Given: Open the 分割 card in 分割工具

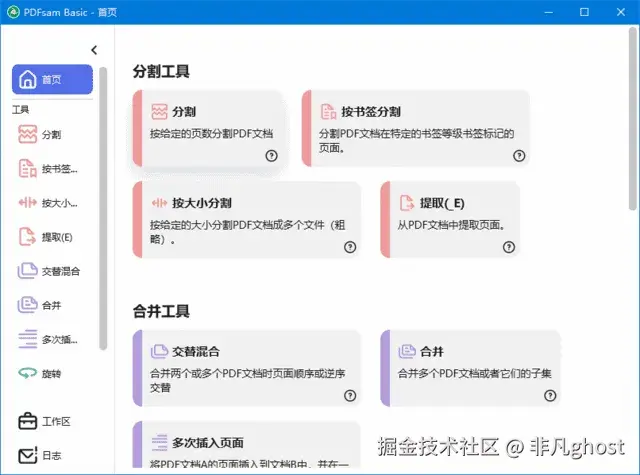Looking at the screenshot, I should click(208, 129).
